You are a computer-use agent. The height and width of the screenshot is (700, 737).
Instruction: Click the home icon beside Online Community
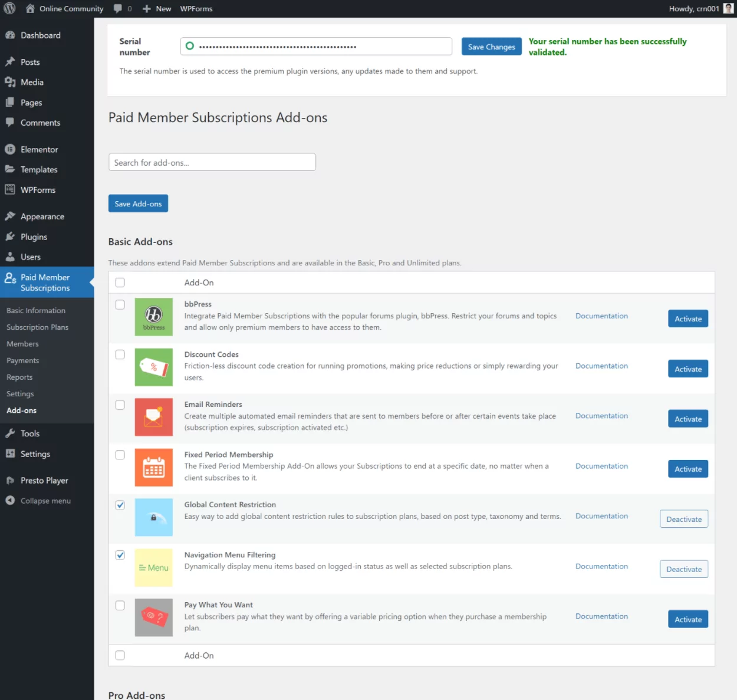click(x=30, y=8)
